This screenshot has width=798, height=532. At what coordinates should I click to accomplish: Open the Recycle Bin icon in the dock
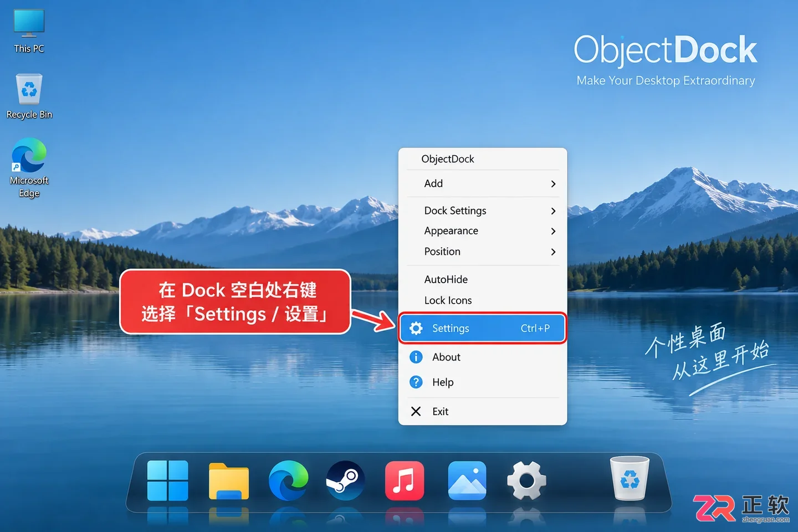pos(630,478)
